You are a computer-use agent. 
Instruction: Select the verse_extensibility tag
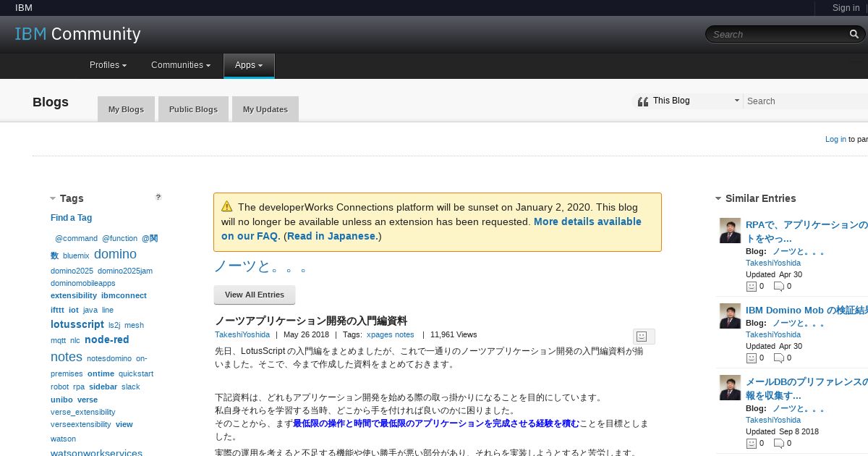coord(83,412)
